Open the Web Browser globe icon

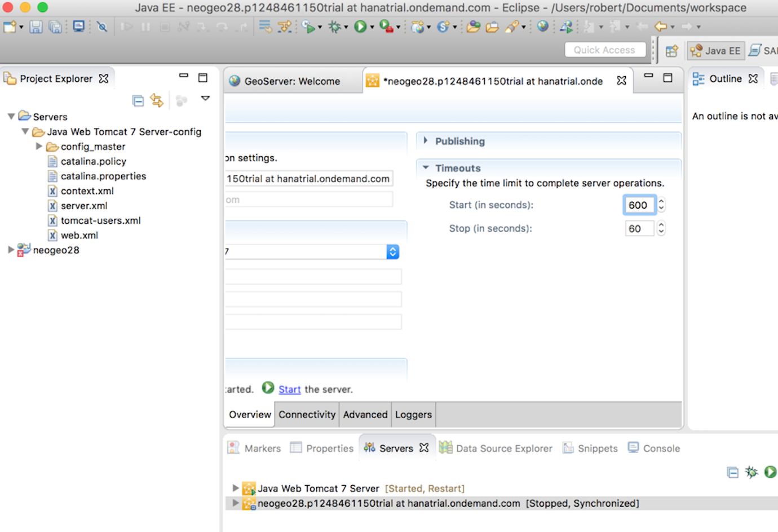pos(542,26)
